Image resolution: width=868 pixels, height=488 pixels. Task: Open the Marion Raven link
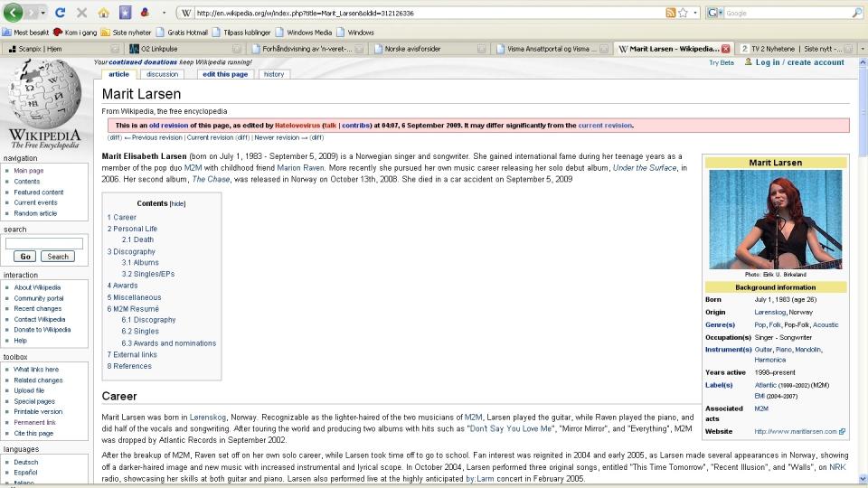(300, 168)
